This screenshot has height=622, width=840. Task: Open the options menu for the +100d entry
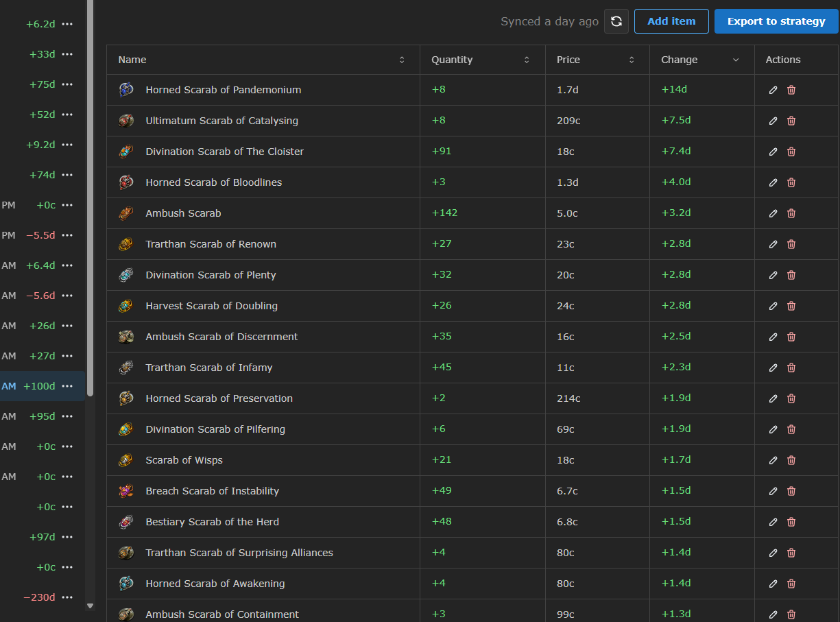[67, 386]
